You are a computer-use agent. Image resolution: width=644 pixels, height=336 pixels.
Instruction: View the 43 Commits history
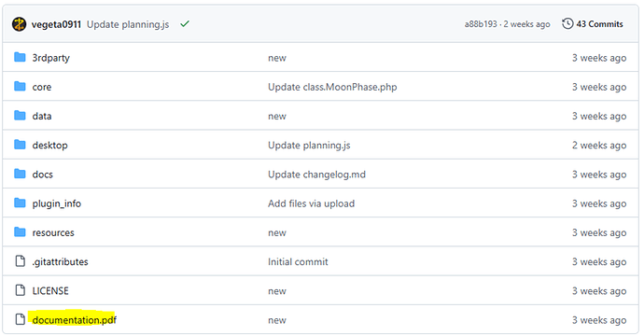[599, 24]
